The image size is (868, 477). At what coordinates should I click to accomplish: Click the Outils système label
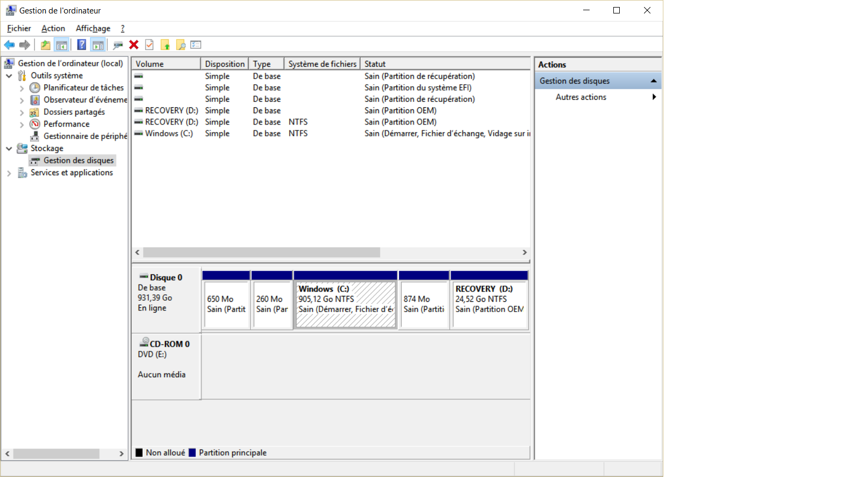(57, 75)
